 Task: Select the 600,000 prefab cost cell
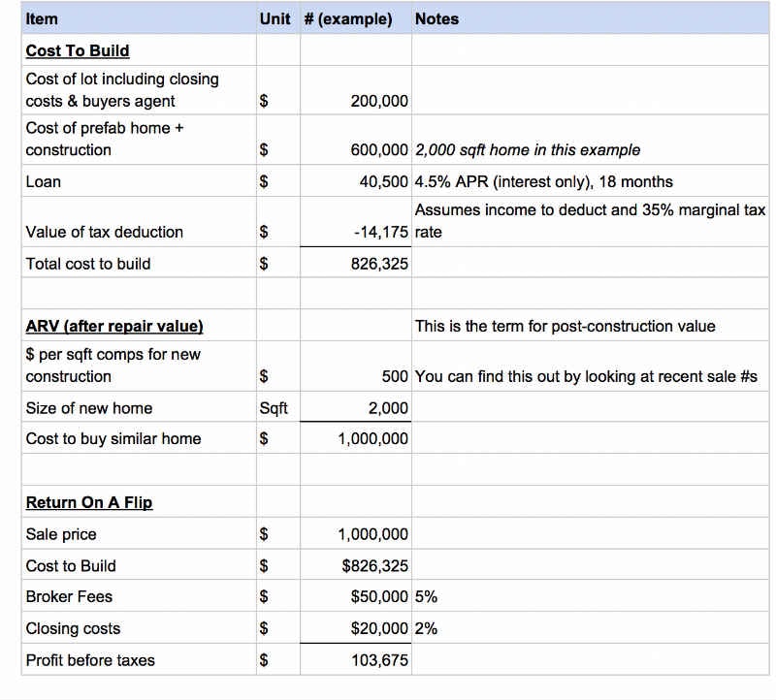pos(356,140)
